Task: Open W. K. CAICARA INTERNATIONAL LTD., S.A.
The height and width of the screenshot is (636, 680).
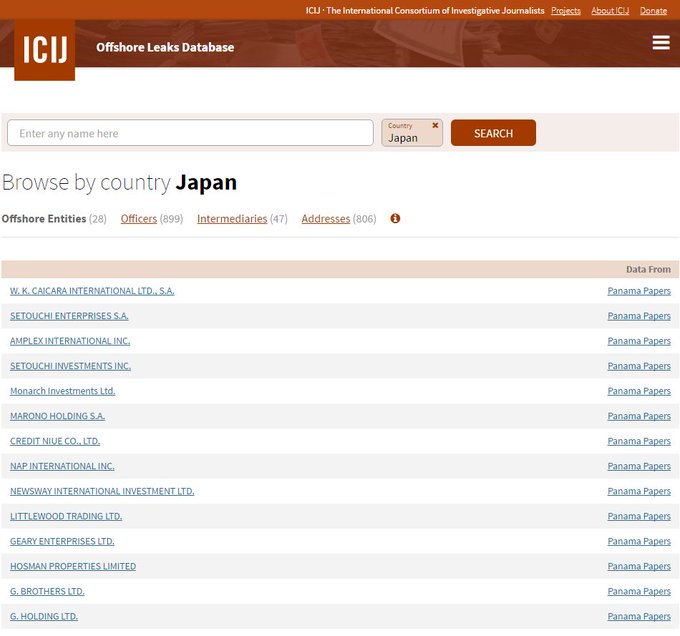Action: pyautogui.click(x=92, y=291)
